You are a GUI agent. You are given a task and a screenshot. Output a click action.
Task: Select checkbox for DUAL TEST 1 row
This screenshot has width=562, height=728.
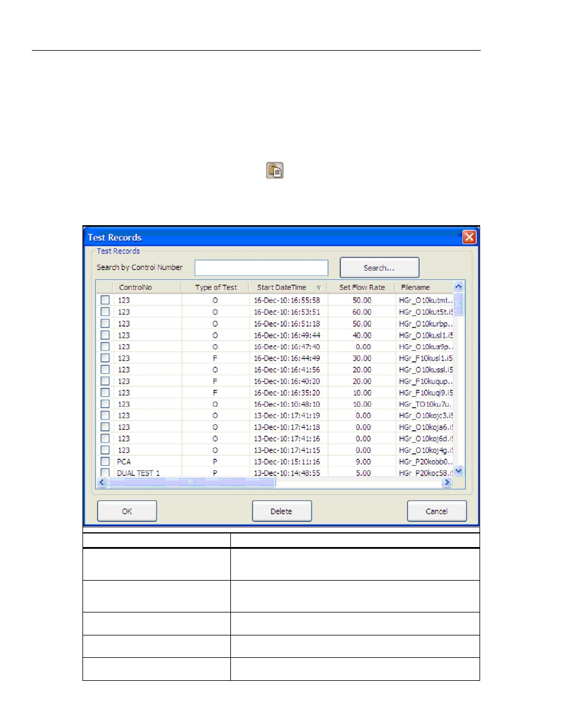(105, 472)
